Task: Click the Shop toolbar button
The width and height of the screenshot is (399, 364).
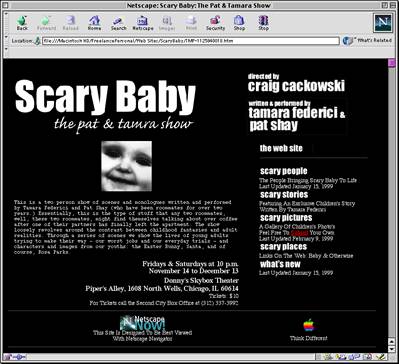Action: [x=239, y=23]
